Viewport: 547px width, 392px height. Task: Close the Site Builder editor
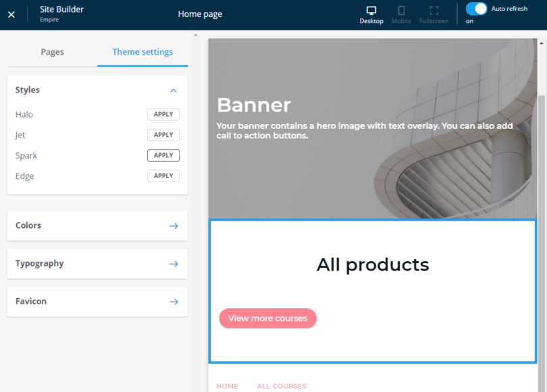click(11, 13)
